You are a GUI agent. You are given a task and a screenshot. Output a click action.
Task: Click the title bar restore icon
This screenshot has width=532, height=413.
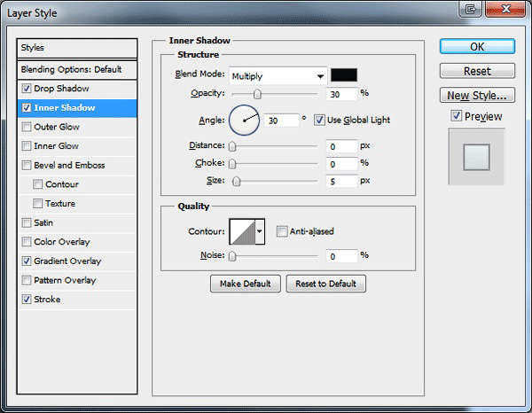(470, 9)
